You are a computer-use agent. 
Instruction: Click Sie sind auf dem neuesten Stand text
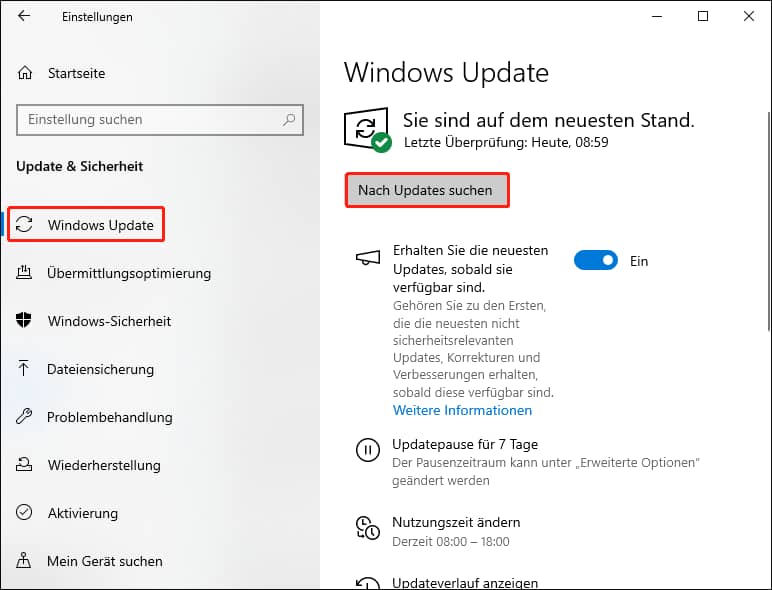pos(548,120)
